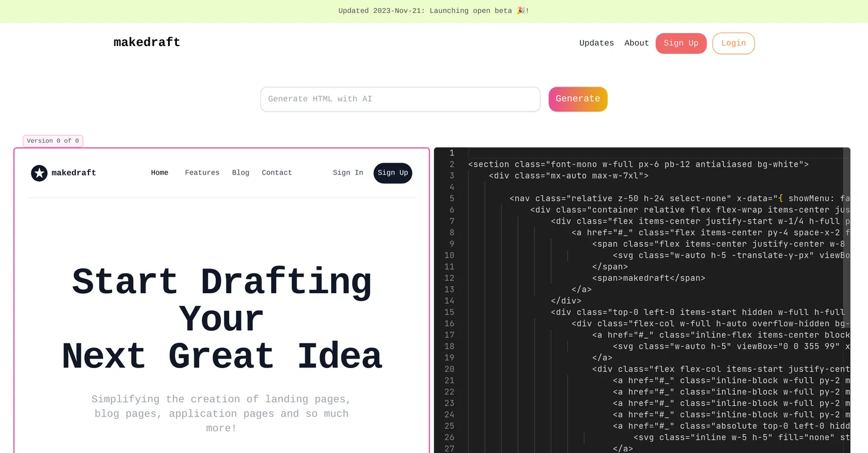Screen dimensions: 868x453
Task: Click the svg inline w-5 h-5 line
Action: click(x=741, y=437)
